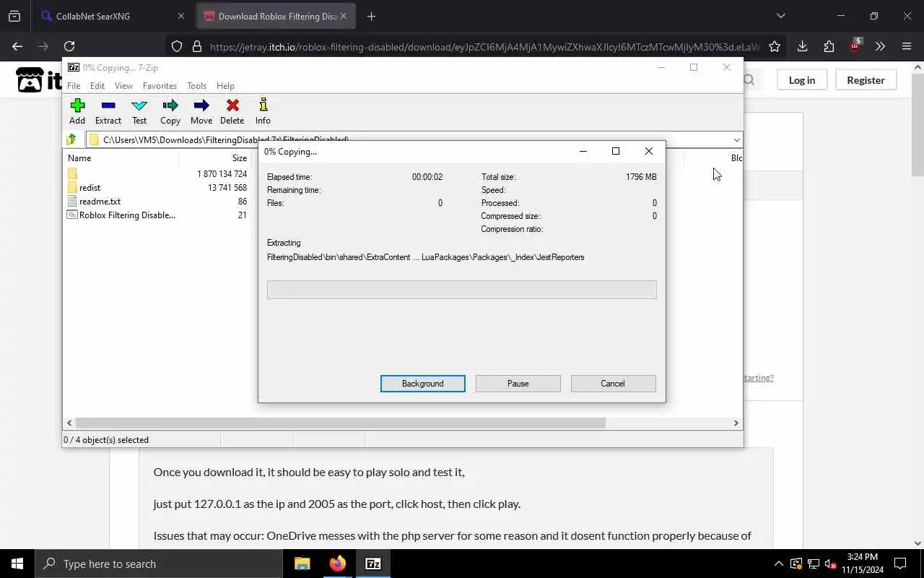Viewport: 924px width, 578px height.
Task: Open the Help menu in 7-Zip
Action: click(x=225, y=85)
